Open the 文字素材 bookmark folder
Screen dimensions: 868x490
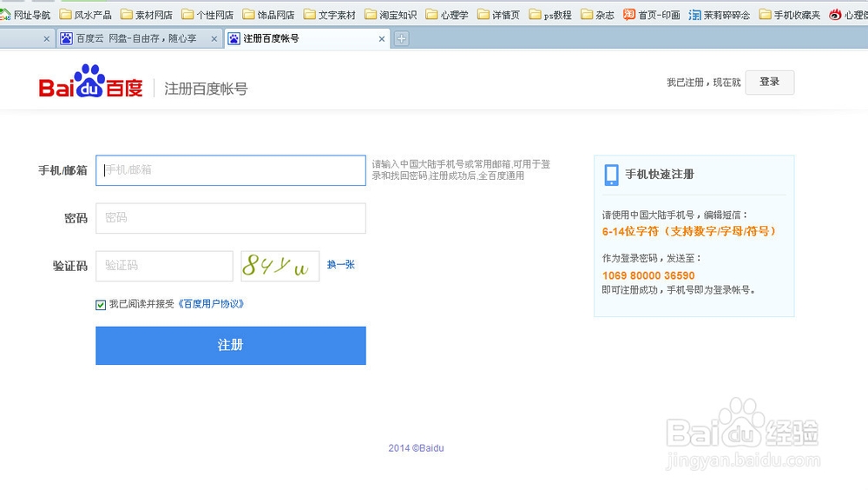(329, 15)
